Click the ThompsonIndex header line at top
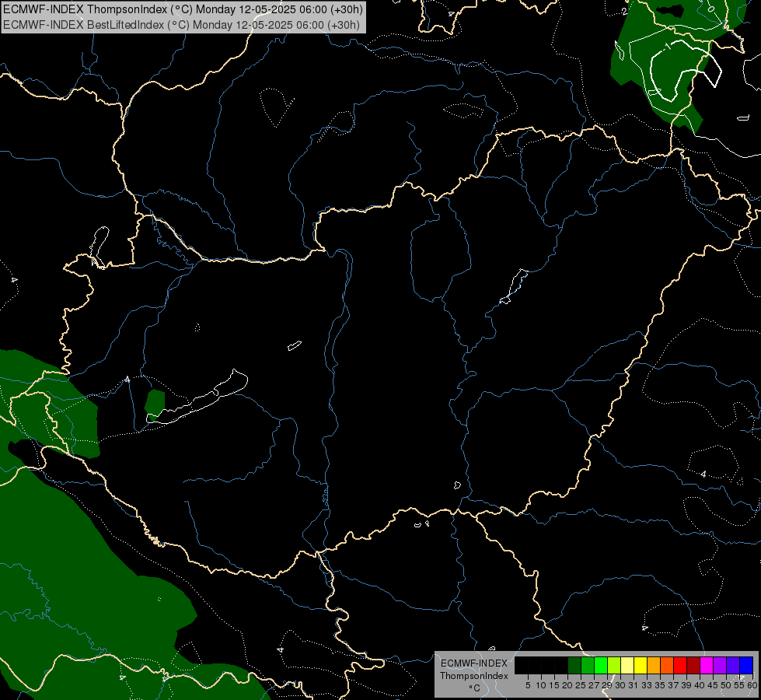This screenshot has height=700, width=761. pyautogui.click(x=183, y=9)
